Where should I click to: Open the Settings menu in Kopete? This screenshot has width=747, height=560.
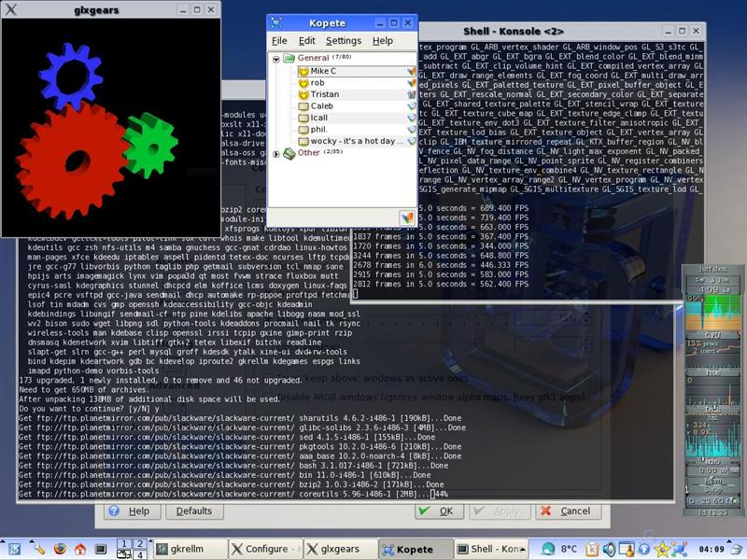[344, 41]
